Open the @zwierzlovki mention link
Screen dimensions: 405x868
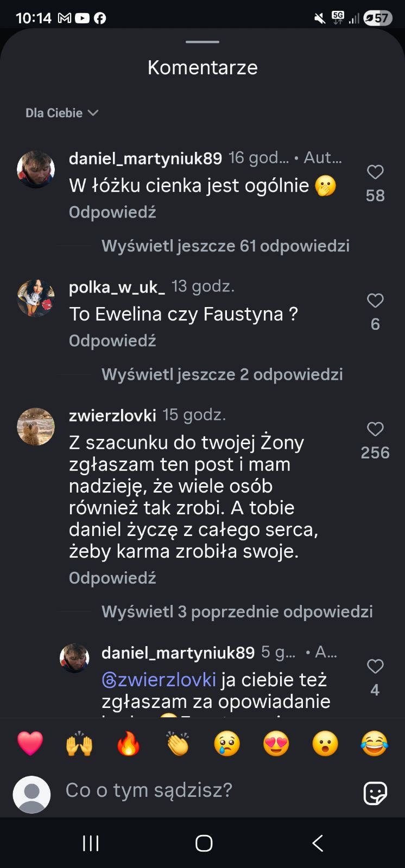coord(158,679)
